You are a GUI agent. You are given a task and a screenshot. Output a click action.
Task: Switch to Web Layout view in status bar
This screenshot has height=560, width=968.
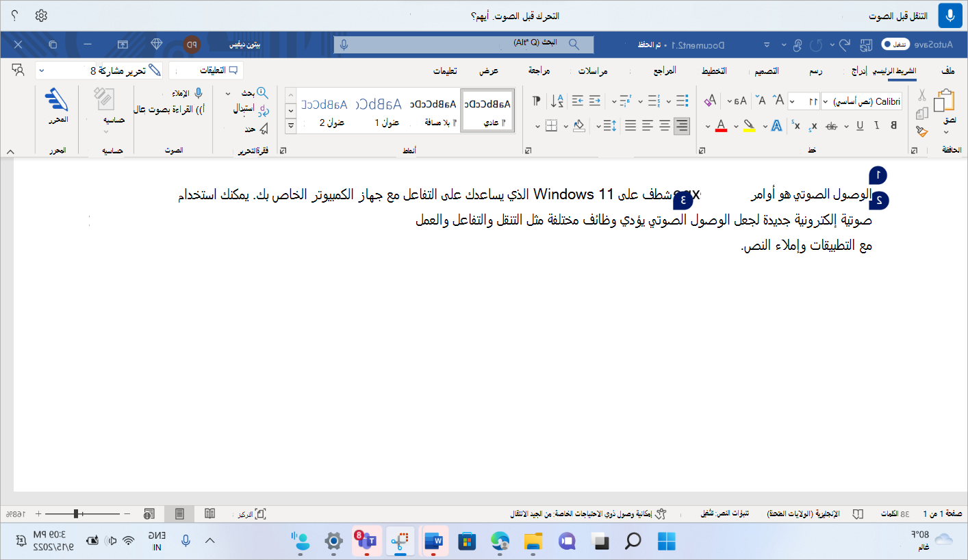pyautogui.click(x=149, y=513)
